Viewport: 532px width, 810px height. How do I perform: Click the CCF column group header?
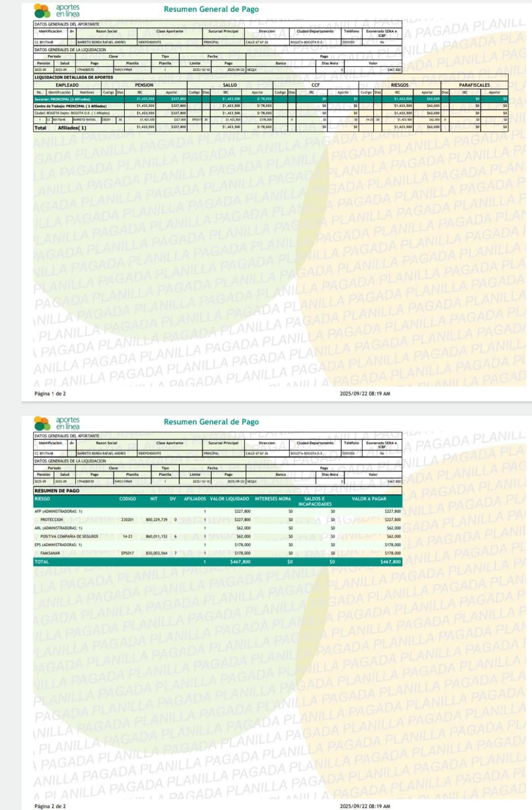[316, 85]
